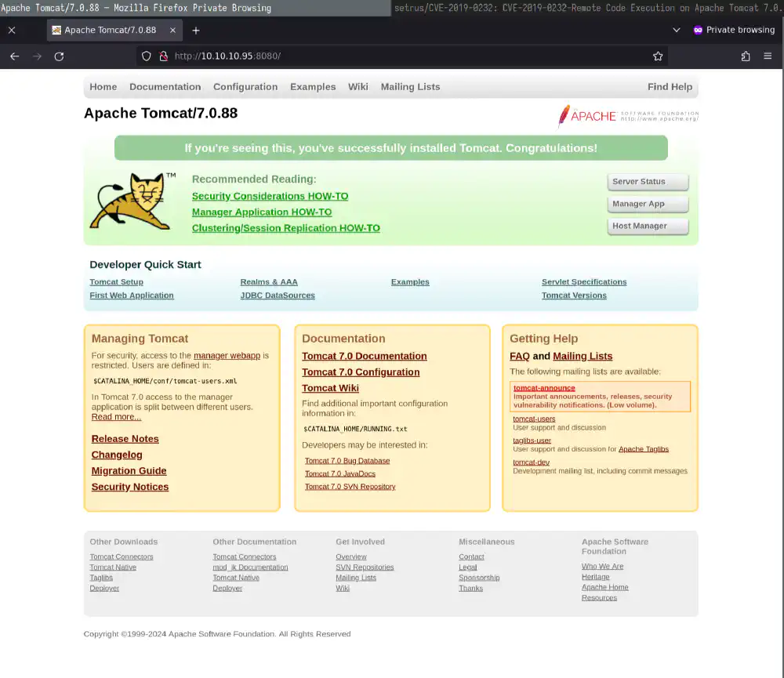Open a new tab with the plus button

[196, 30]
